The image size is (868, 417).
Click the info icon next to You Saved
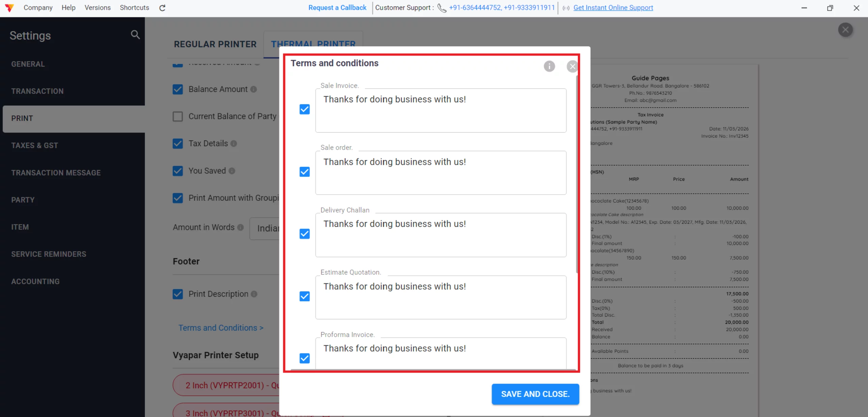pyautogui.click(x=232, y=171)
